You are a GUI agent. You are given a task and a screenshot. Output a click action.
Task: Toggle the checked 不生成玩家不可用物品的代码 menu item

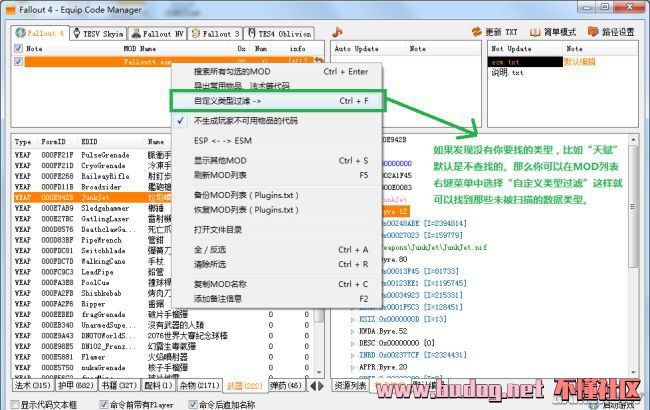(276, 121)
